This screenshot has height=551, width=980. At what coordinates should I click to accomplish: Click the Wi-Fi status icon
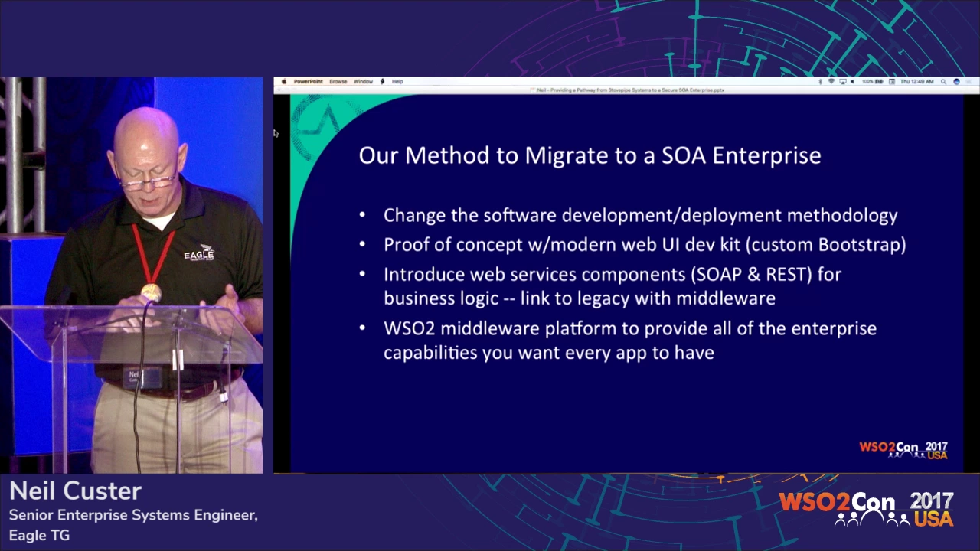tap(831, 81)
